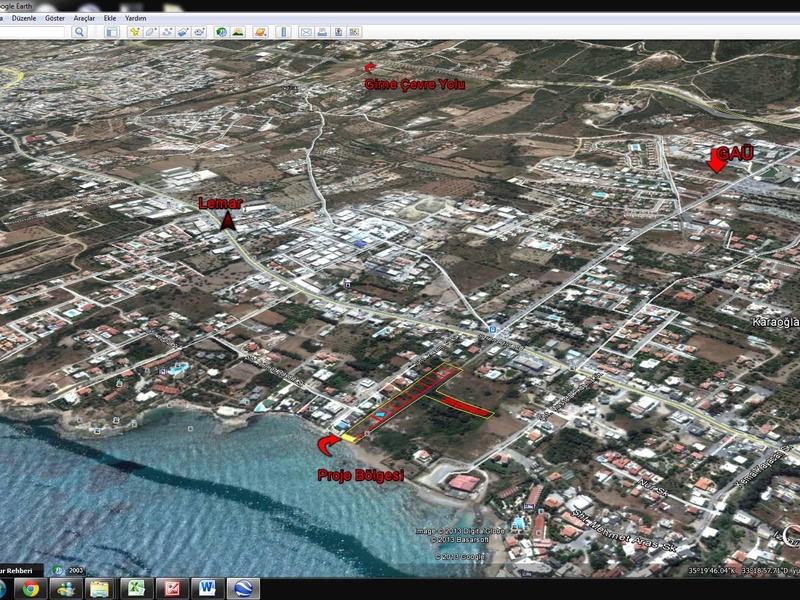Viewport: 800px width, 600px height.
Task: Toggle the sidebar panel visibility
Action: point(112,32)
